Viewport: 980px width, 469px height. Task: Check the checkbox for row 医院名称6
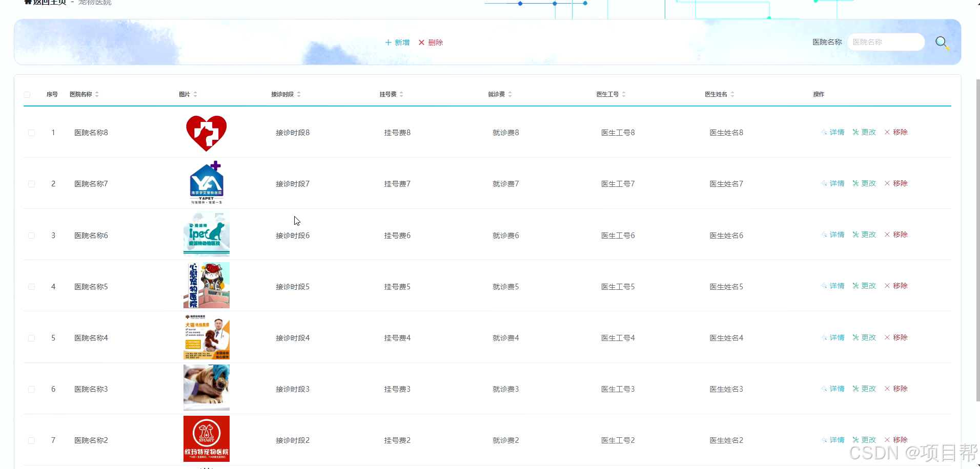(x=31, y=236)
